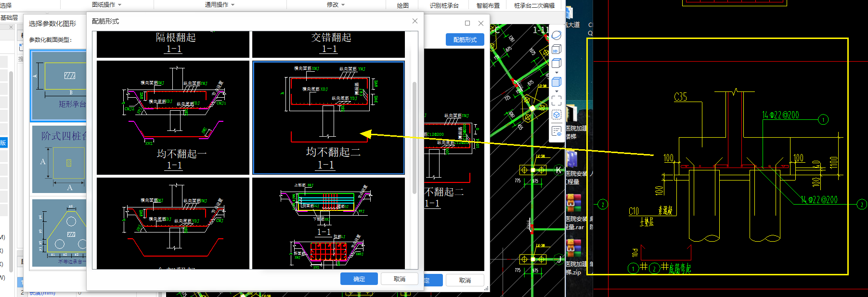
Task: Select the solid shaded cube icon
Action: coord(557,82)
